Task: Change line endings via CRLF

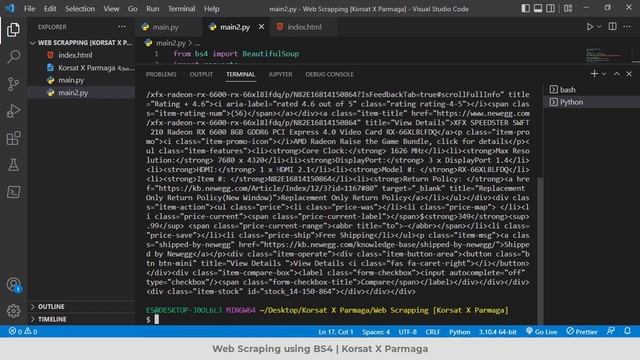Action: [x=433, y=332]
